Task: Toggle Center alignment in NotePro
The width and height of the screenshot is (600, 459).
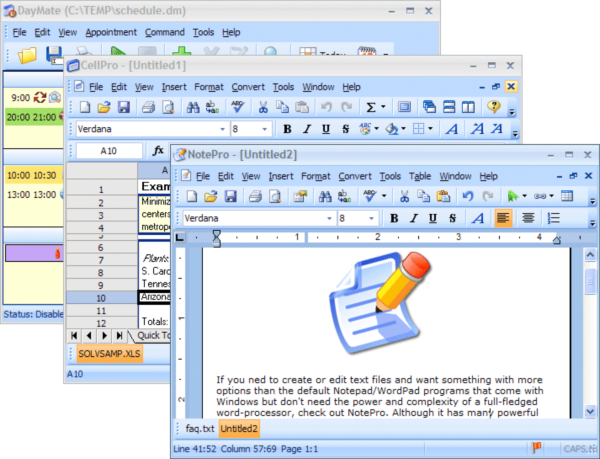Action: pyautogui.click(x=528, y=218)
